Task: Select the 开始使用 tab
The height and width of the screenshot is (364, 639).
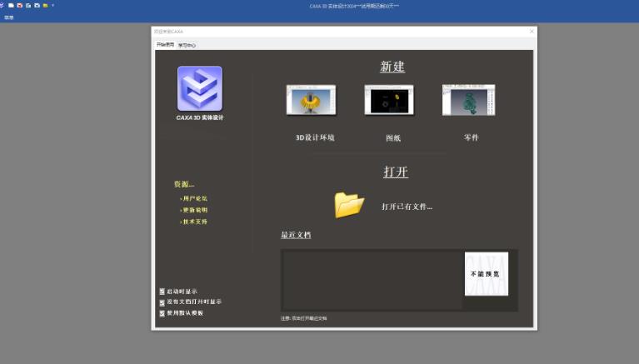Action: (165, 45)
